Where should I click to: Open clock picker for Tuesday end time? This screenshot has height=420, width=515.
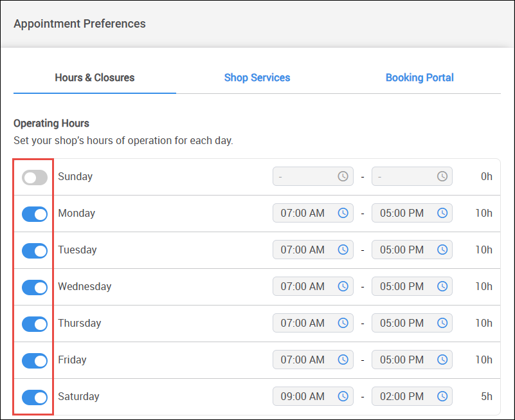coord(442,250)
